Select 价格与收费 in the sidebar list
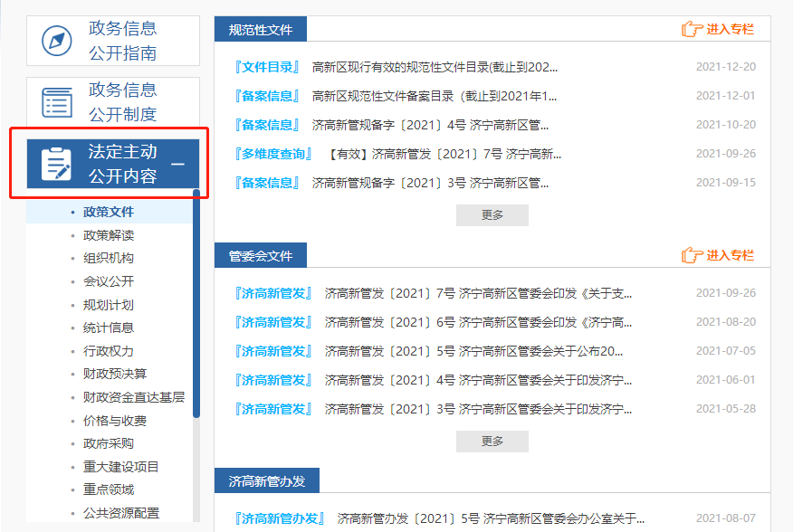 tap(115, 421)
